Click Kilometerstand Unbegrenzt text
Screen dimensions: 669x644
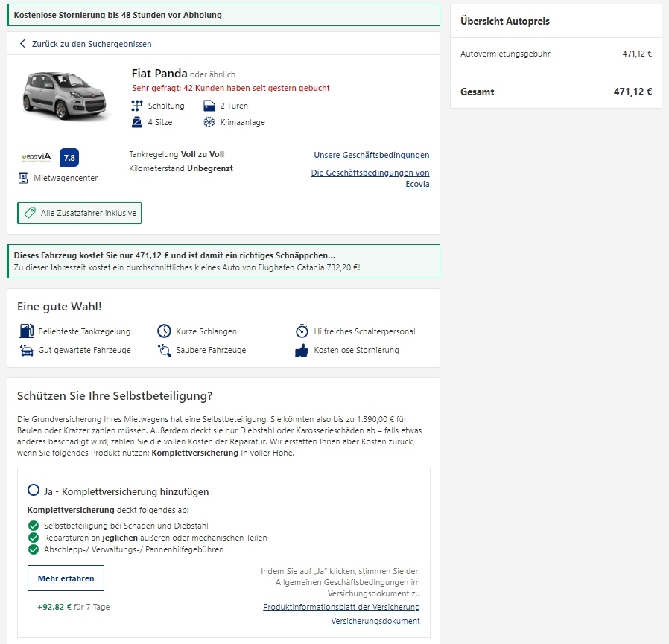(x=181, y=168)
